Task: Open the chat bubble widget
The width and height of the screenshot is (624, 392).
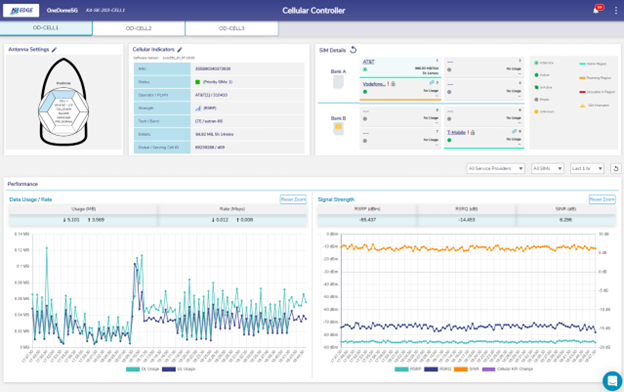Action: coord(612,381)
